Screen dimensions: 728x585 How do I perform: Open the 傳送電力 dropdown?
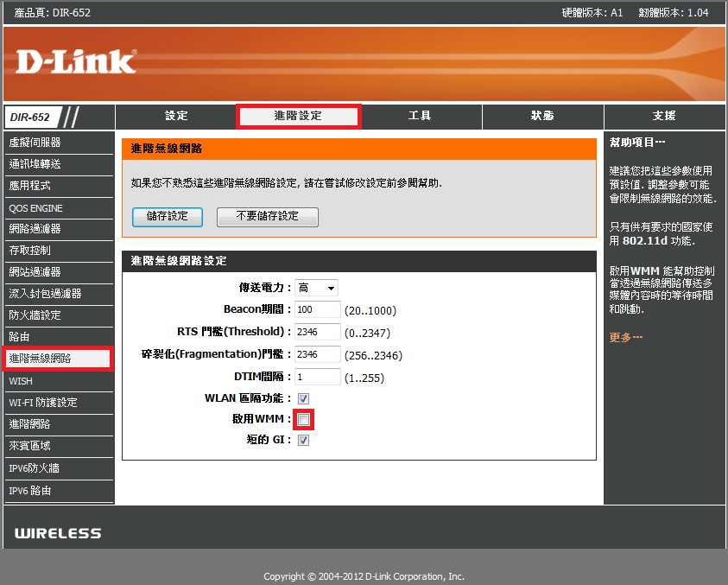(x=316, y=288)
